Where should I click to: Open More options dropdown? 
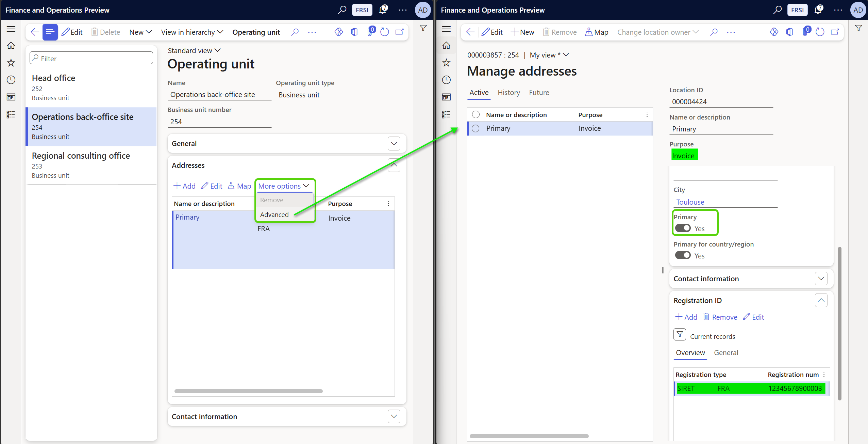pos(284,186)
